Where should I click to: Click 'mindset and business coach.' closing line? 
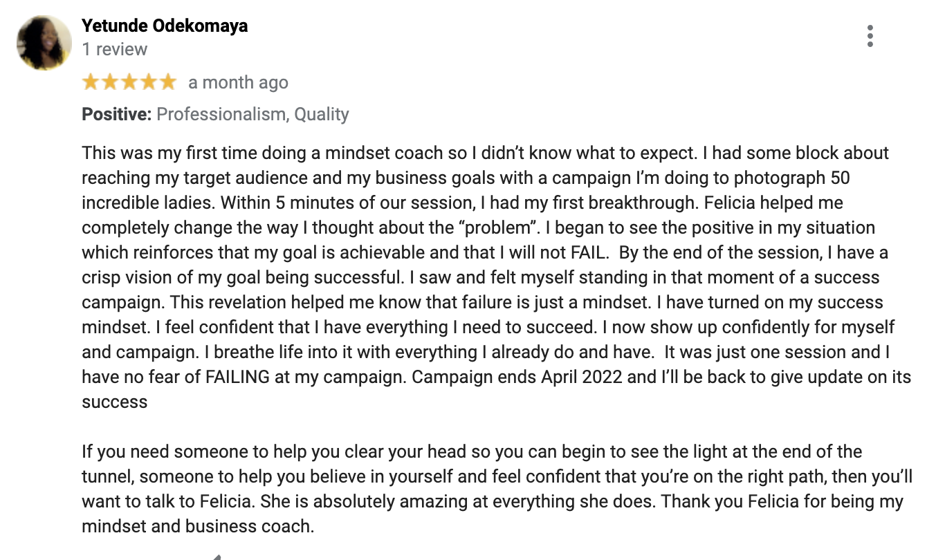[198, 527]
